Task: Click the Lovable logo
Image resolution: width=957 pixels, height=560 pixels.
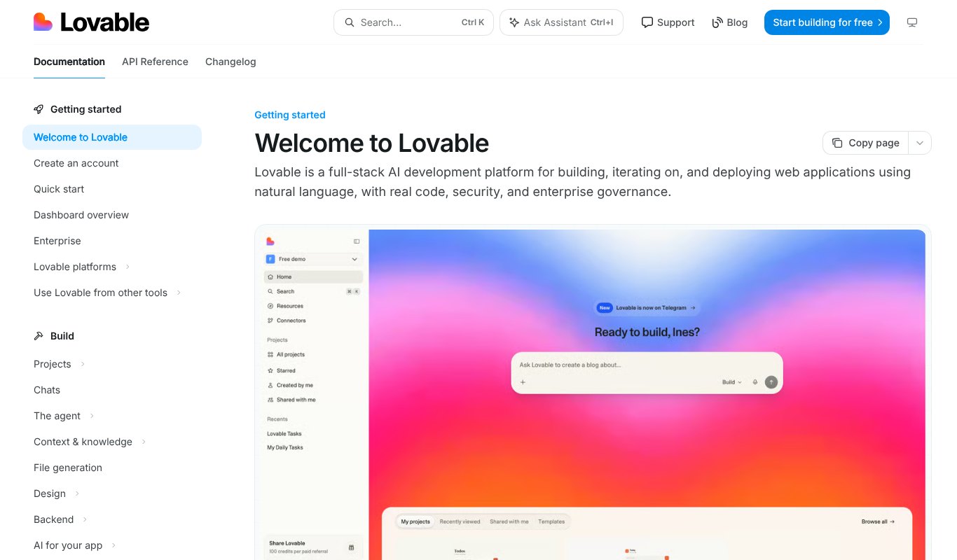Action: (91, 22)
